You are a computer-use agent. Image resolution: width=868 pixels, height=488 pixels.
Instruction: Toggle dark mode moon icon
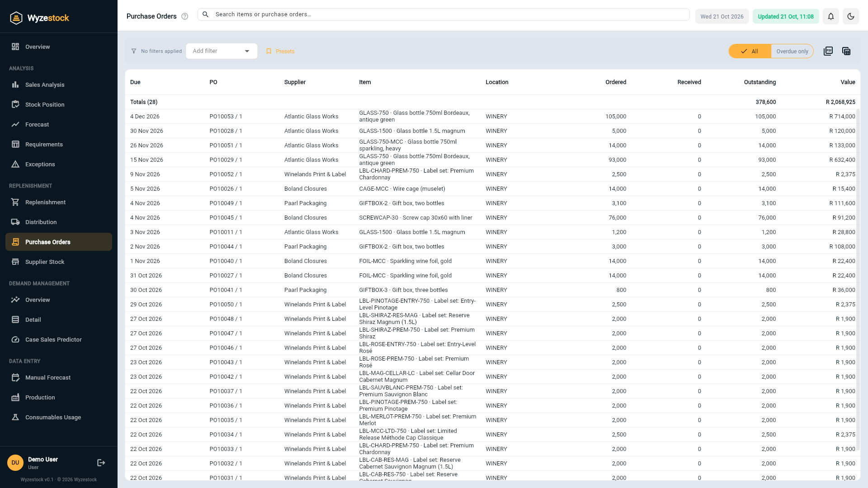click(x=851, y=16)
